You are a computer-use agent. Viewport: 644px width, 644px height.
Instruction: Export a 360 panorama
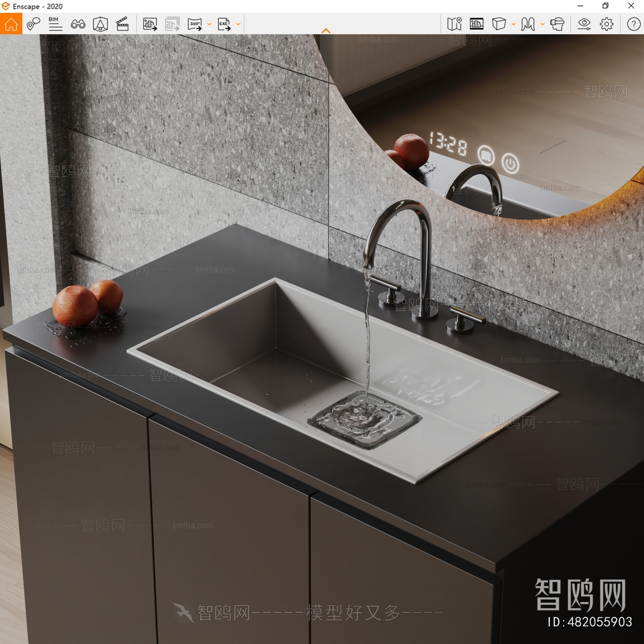pos(195,24)
